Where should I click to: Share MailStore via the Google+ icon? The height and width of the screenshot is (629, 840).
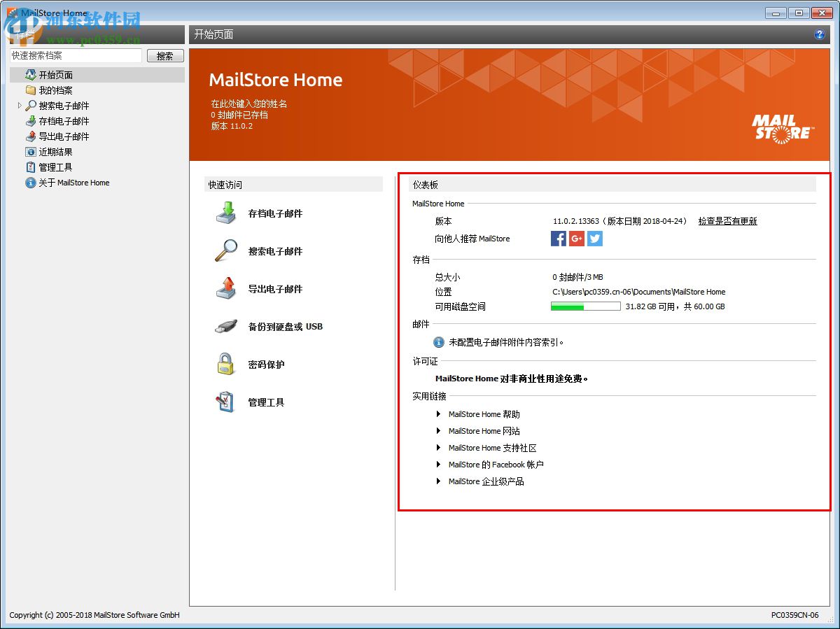coord(576,239)
